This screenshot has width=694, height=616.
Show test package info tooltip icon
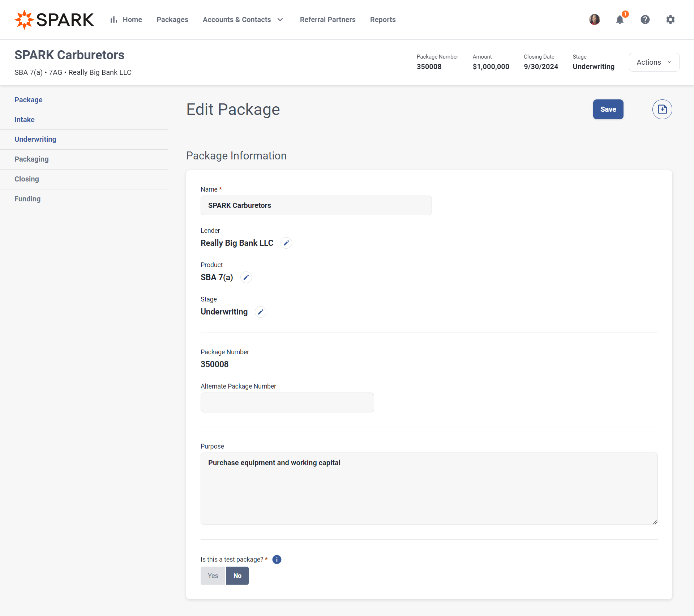(x=277, y=560)
